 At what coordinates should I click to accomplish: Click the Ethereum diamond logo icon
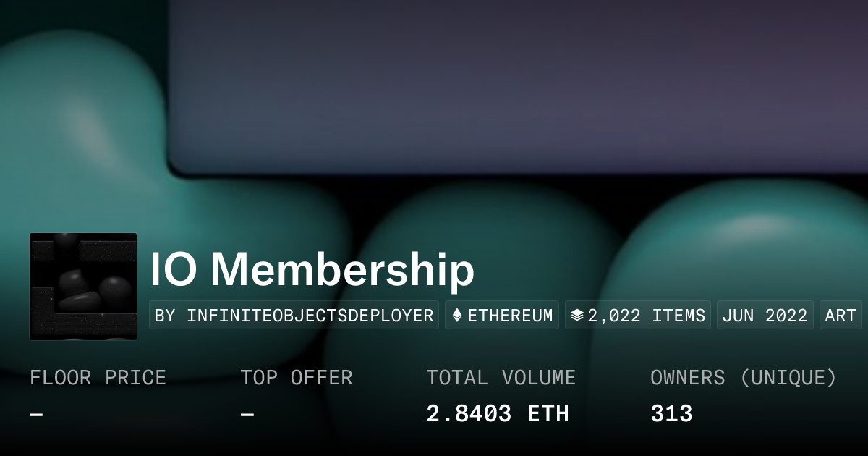point(457,316)
